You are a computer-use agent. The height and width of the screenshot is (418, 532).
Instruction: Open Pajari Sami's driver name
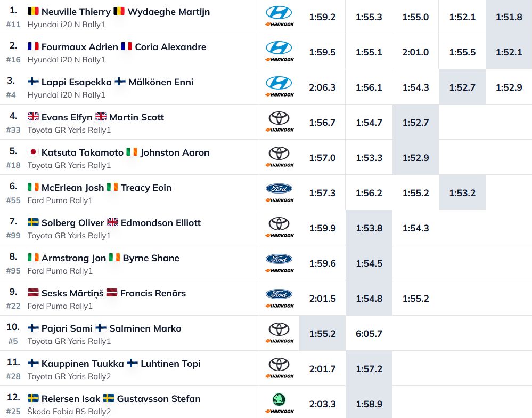[x=67, y=328]
